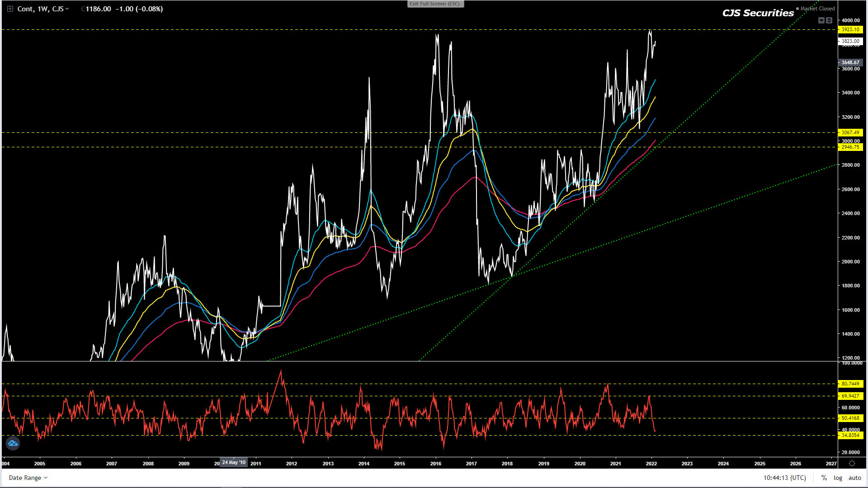The height and width of the screenshot is (488, 868).
Task: Click the Exit Full Screen (ESC) button
Action: click(435, 4)
